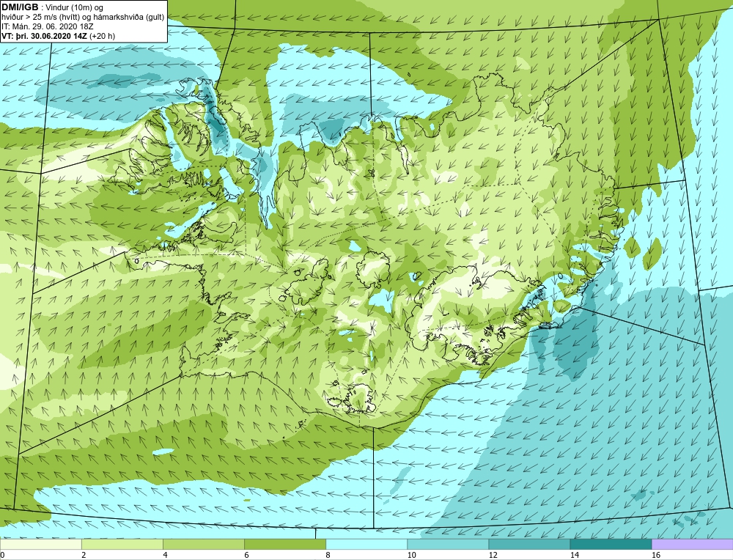Viewport: 733px width, 560px height.
Task: Click the scale label 0
Action: tap(3, 555)
